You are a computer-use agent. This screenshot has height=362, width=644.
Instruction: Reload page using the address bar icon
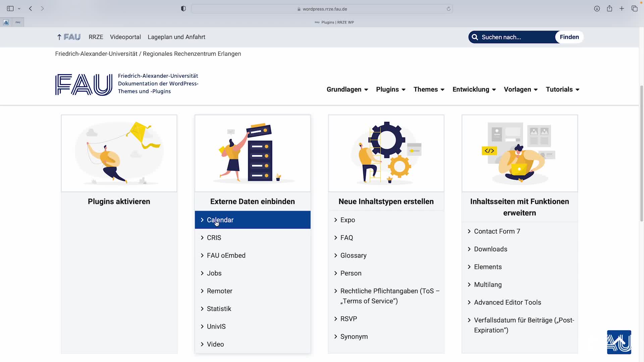(x=448, y=9)
